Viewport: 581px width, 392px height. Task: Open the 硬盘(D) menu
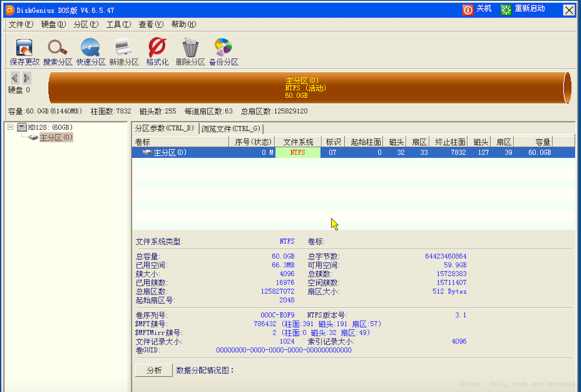pos(53,24)
